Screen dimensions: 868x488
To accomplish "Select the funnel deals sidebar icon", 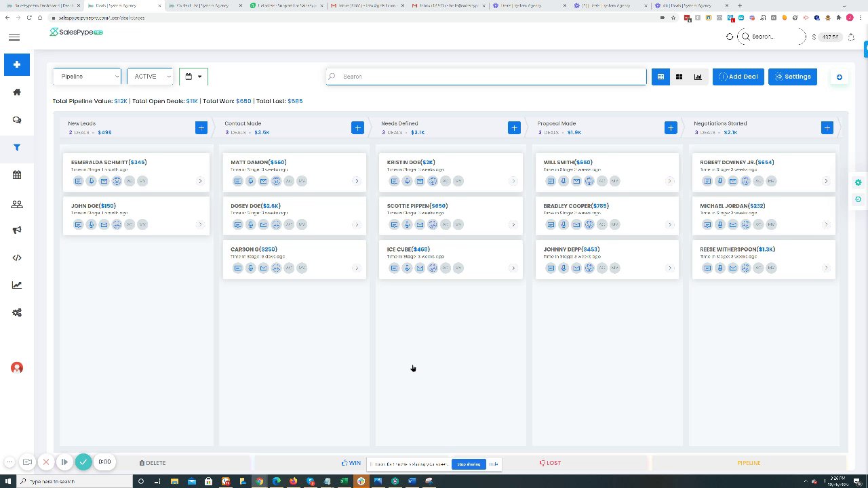I will 17,148.
